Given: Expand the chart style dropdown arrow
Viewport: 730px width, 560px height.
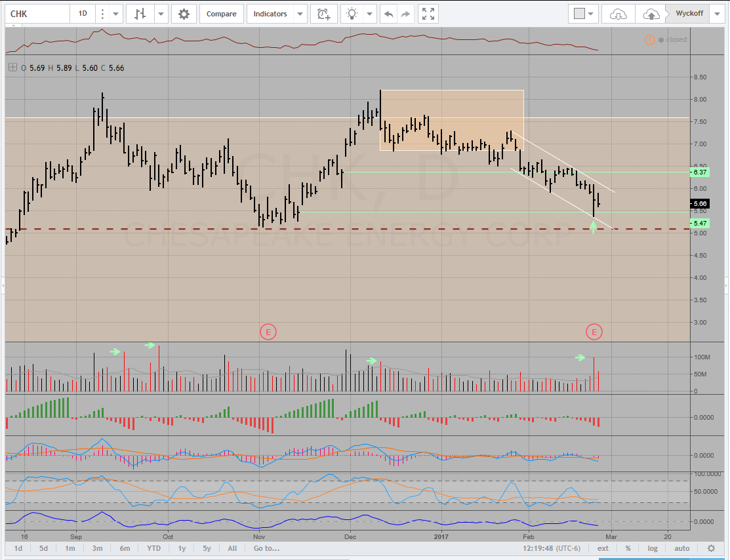Looking at the screenshot, I should 160,14.
